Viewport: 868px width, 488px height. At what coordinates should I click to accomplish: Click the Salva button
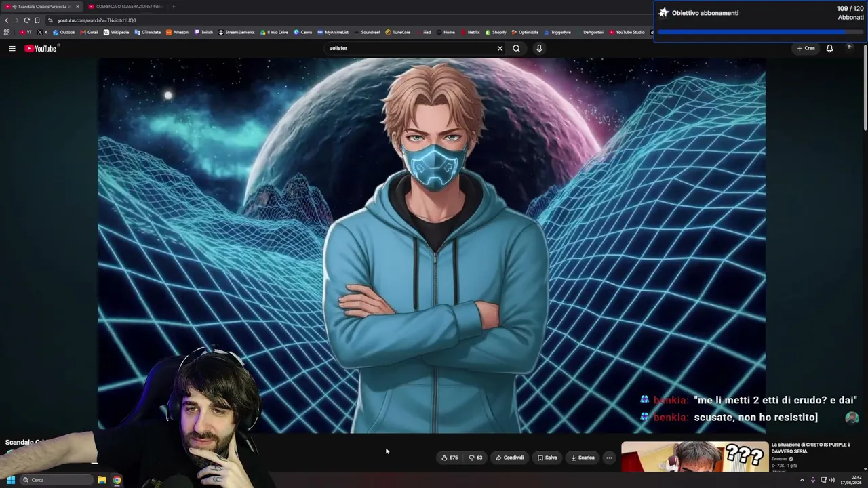[x=547, y=457]
